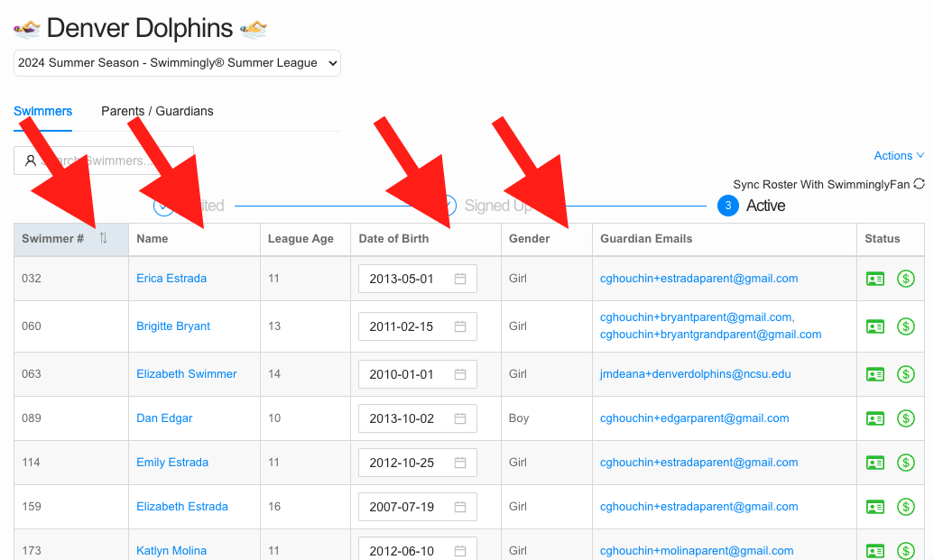Viewport: 934px width, 560px height.
Task: Click the edgarparent guardian email
Action: 694,418
